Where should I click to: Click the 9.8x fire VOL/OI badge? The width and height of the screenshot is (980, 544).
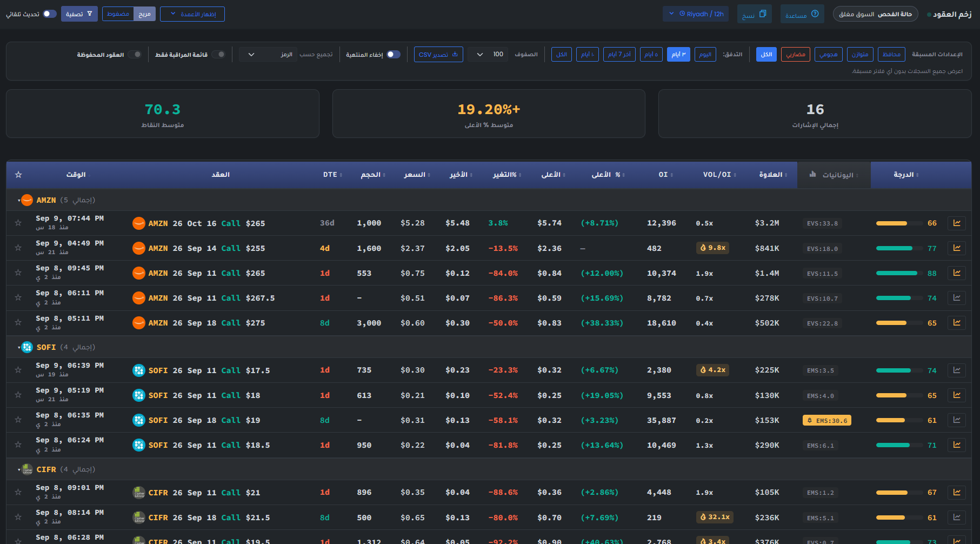[712, 248]
